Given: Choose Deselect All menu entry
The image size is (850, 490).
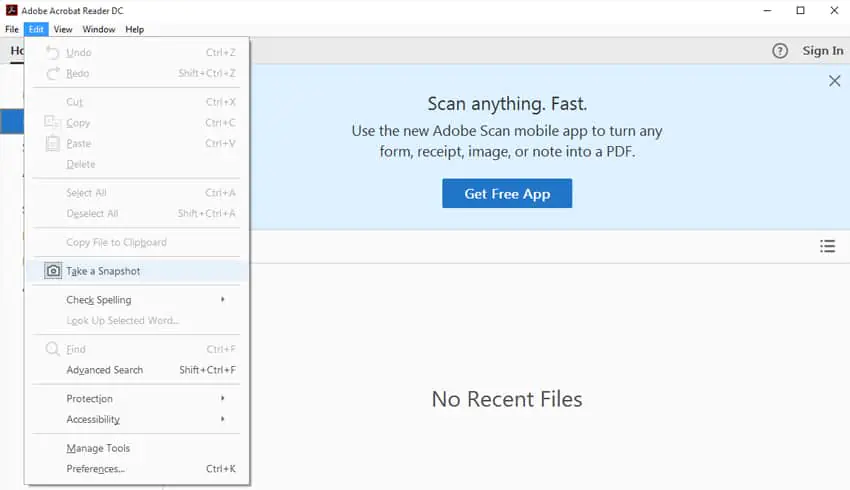Looking at the screenshot, I should (x=137, y=214).
